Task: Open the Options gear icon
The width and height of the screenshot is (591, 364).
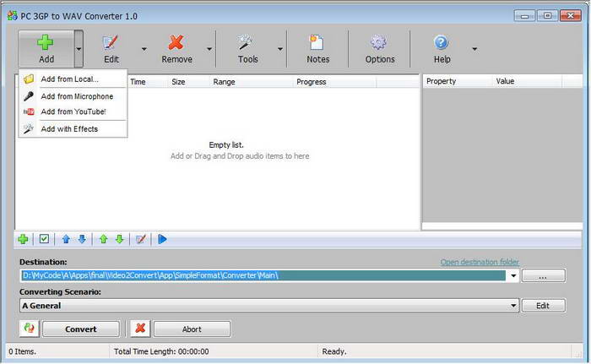Action: point(378,42)
